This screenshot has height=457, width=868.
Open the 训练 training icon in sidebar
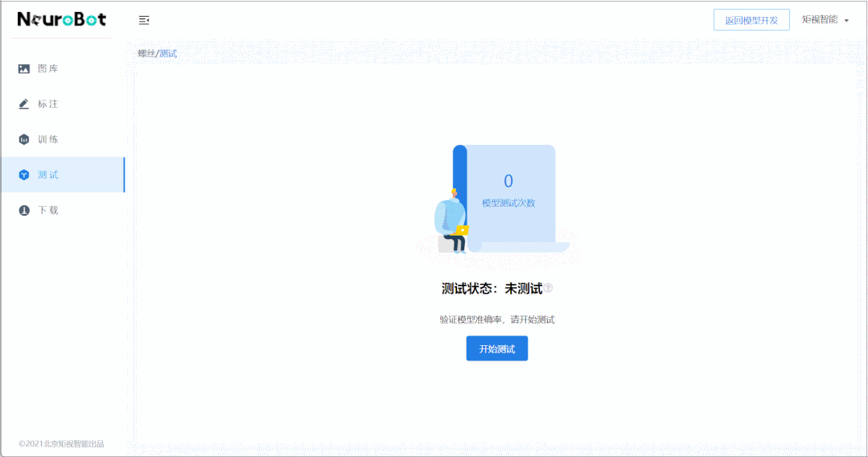point(24,140)
